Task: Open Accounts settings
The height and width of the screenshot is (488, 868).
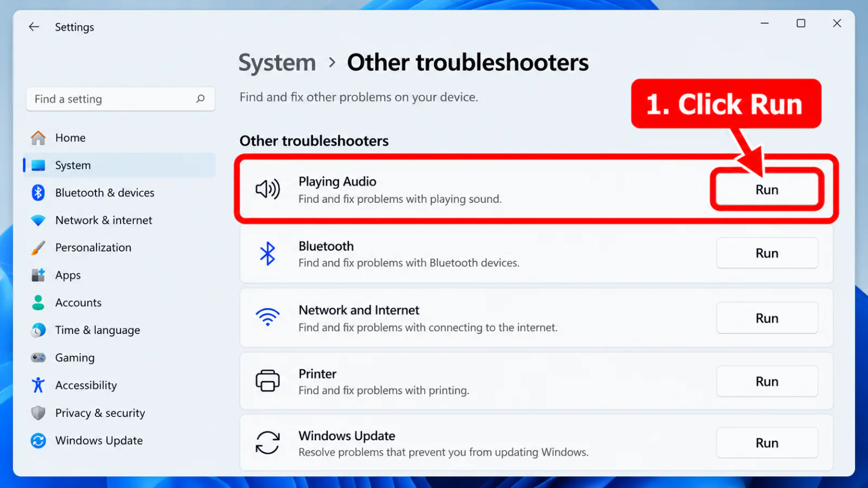Action: (x=119, y=303)
